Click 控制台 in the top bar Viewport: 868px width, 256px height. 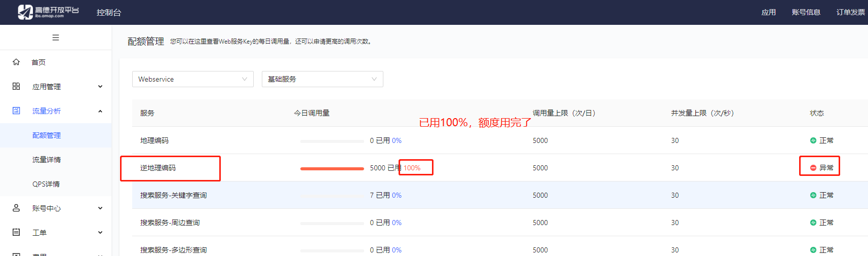[109, 12]
